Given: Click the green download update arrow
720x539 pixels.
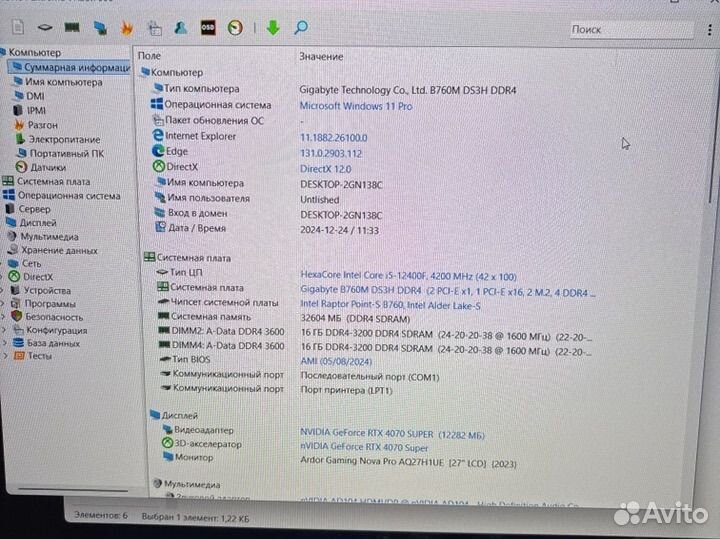Looking at the screenshot, I should [273, 28].
